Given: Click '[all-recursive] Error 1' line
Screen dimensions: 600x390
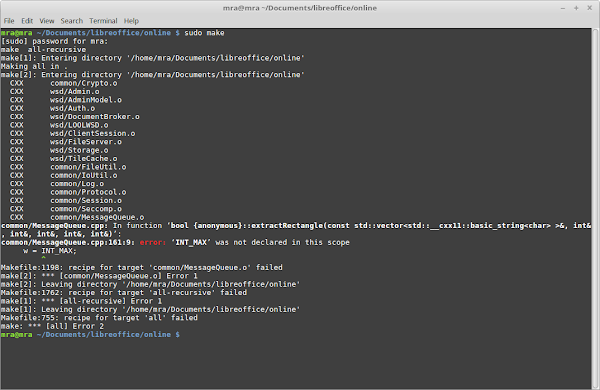Looking at the screenshot, I should pos(81,301).
